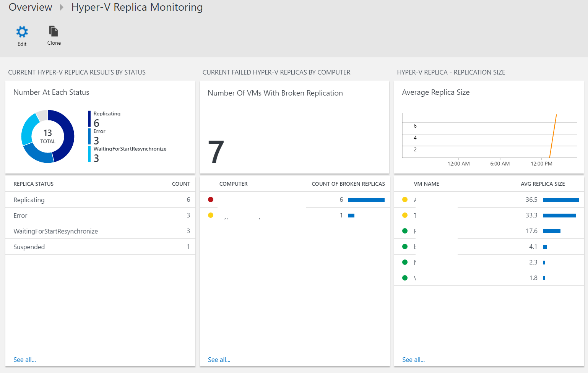Image resolution: width=588 pixels, height=373 pixels.
Task: Select the 36.5 average replica size value
Action: [x=531, y=199]
